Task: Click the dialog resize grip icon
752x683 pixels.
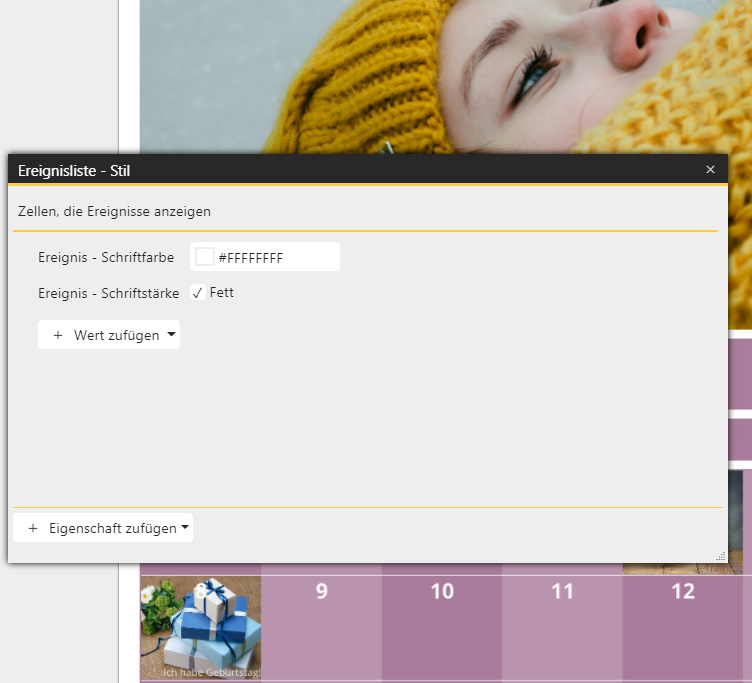Action: coord(720,556)
